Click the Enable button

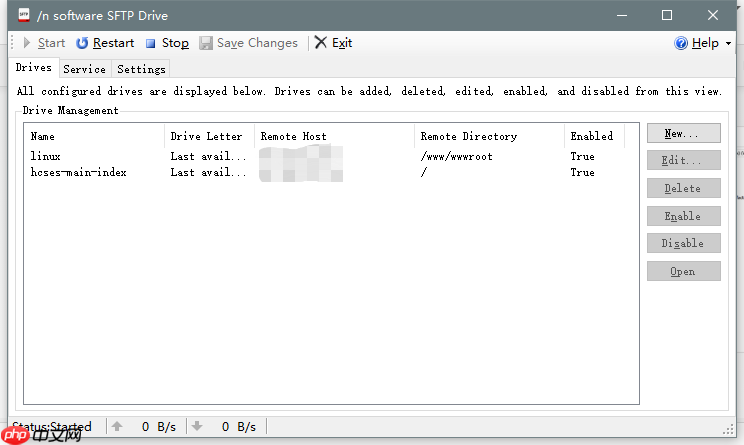tap(684, 216)
